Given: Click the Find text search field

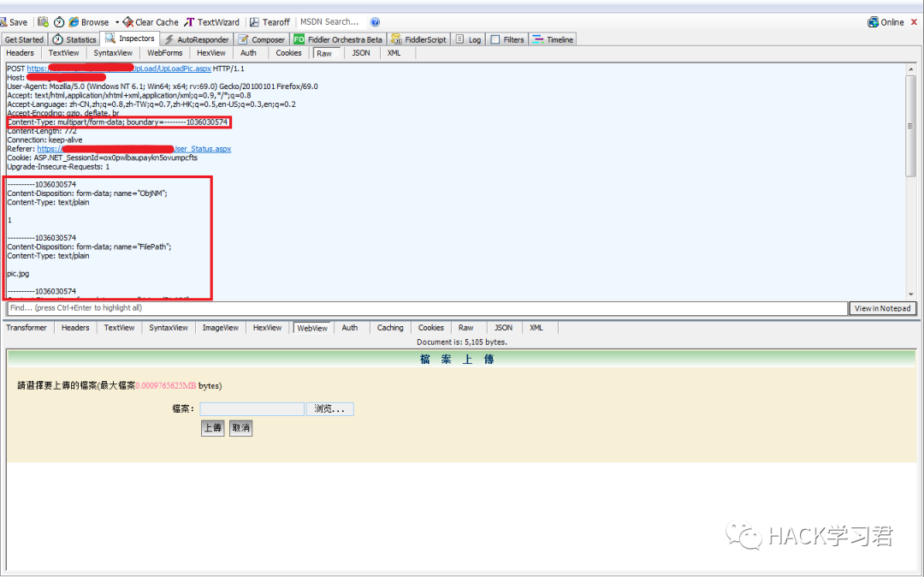Looking at the screenshot, I should pos(427,308).
